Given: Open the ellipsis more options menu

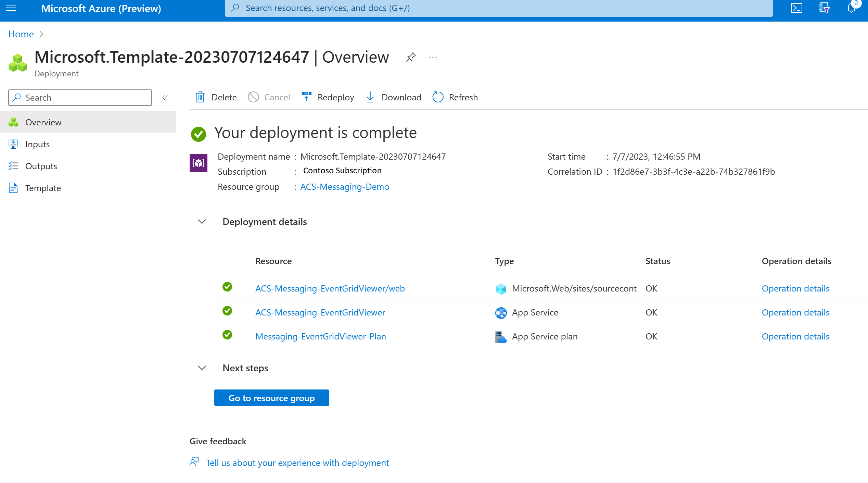Looking at the screenshot, I should coord(433,57).
